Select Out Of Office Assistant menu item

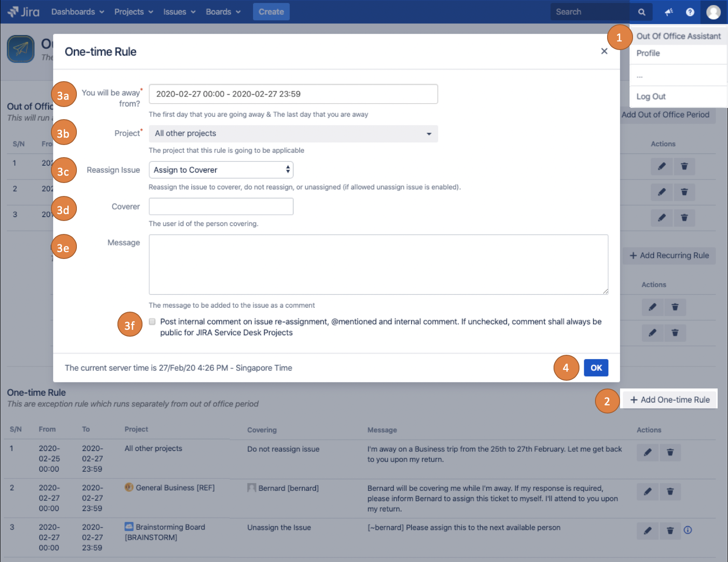(678, 36)
